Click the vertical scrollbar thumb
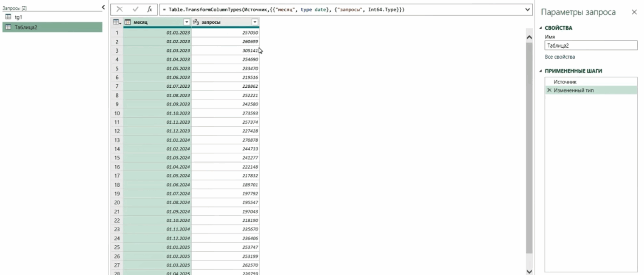This screenshot has width=644, height=275. (x=529, y=148)
